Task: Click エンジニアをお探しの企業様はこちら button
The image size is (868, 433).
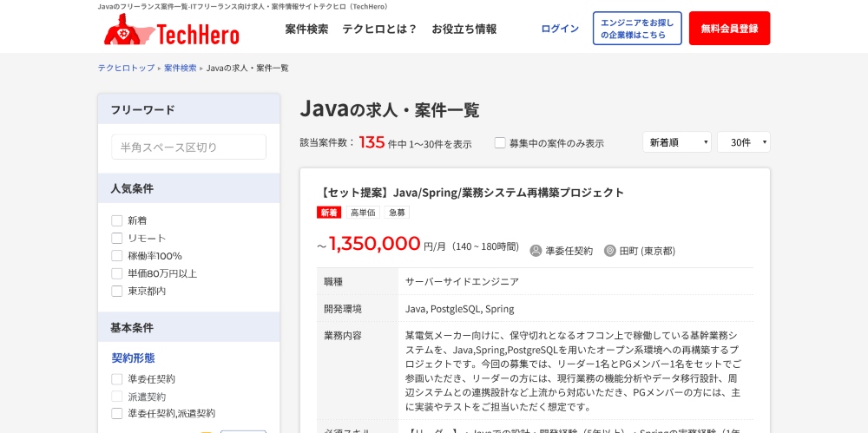Action: point(637,29)
